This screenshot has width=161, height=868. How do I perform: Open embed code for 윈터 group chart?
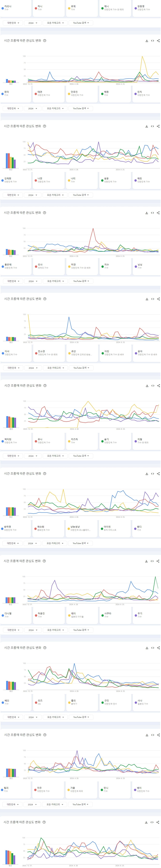pyautogui.click(x=152, y=126)
